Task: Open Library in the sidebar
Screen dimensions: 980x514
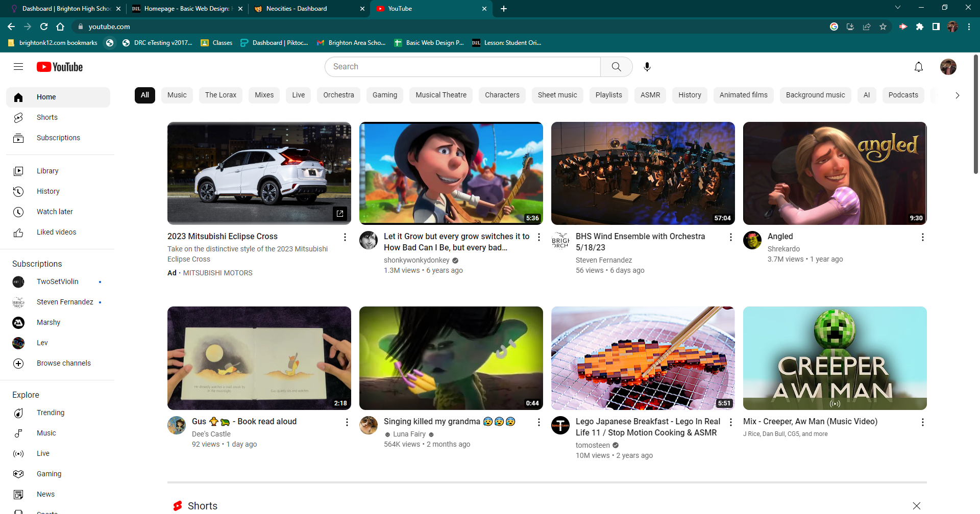Action: [x=58, y=171]
